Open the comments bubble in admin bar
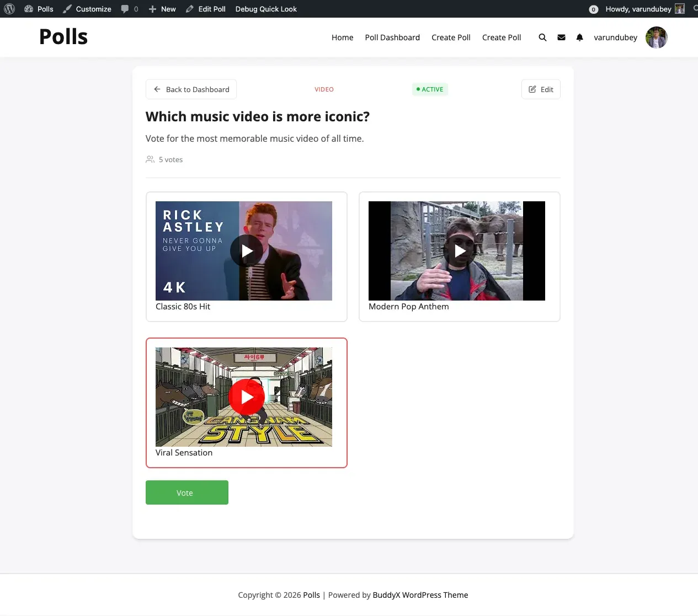 (130, 9)
